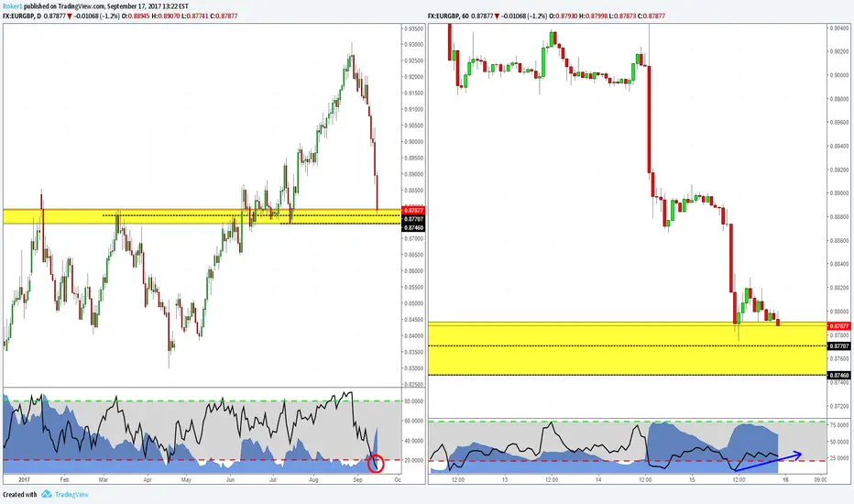Click the 13 date label on the hourly time axis
The height and width of the screenshot is (504, 854).
click(505, 480)
